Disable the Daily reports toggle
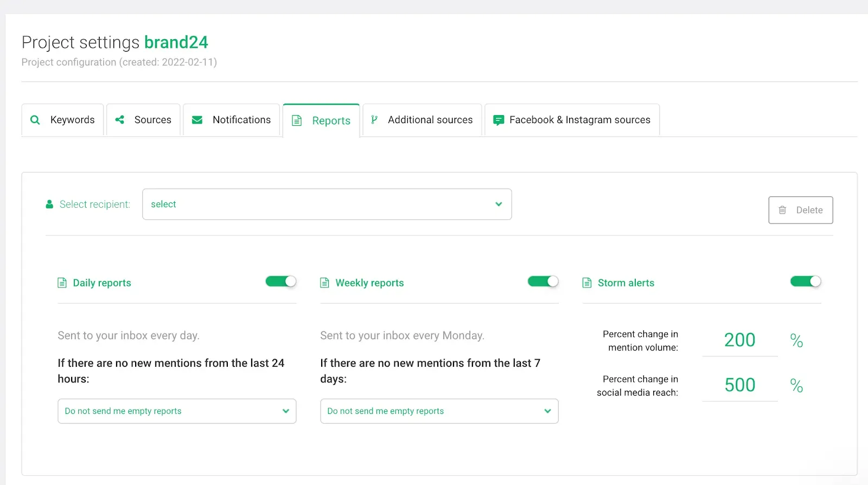Image resolution: width=868 pixels, height=485 pixels. coord(280,281)
